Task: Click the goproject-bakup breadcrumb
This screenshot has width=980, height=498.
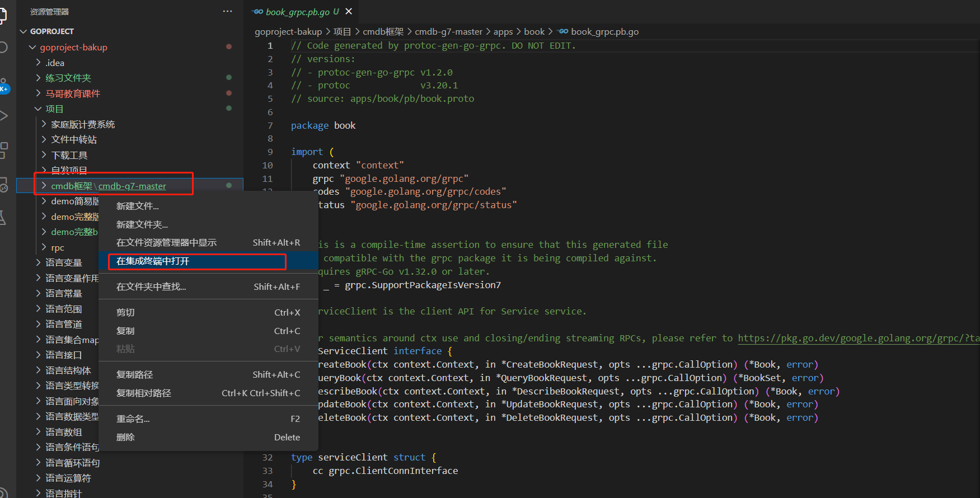Action: coord(288,32)
